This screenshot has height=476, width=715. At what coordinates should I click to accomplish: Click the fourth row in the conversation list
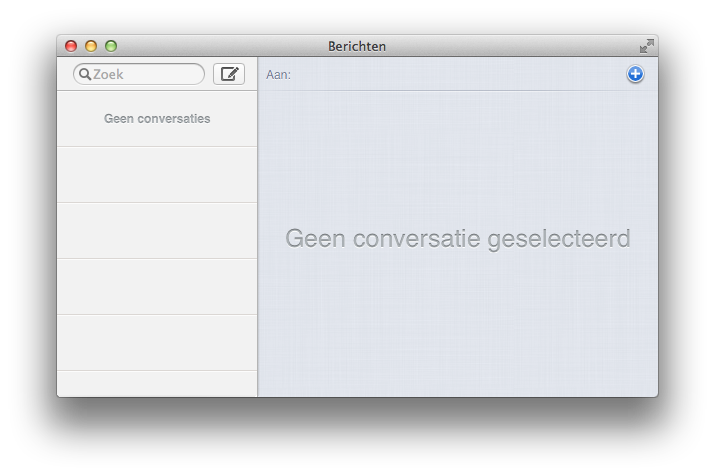point(157,287)
